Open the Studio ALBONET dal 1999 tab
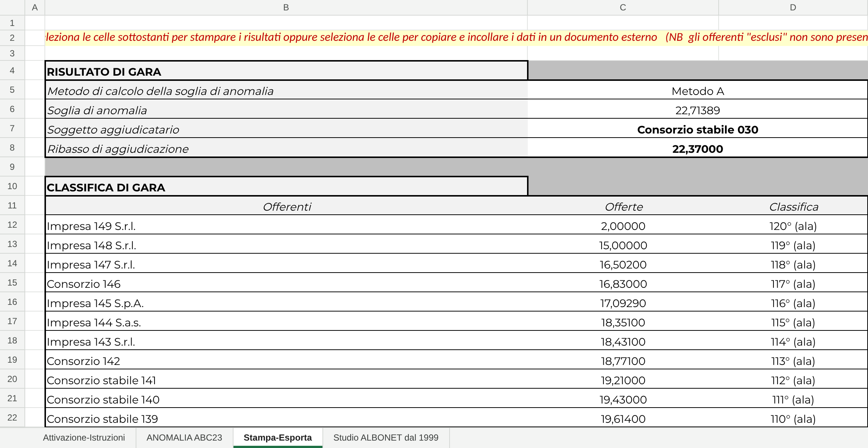This screenshot has width=868, height=448. pos(386,438)
